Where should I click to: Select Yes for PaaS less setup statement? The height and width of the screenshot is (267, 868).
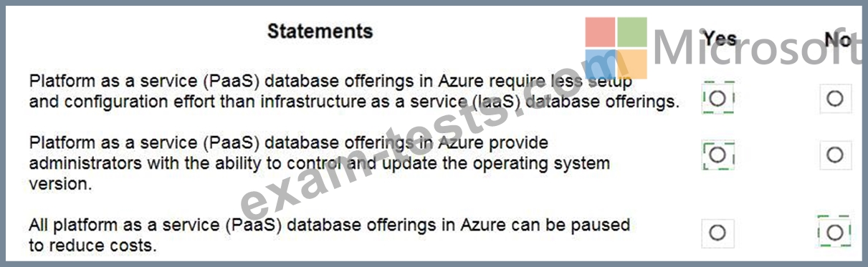[717, 99]
